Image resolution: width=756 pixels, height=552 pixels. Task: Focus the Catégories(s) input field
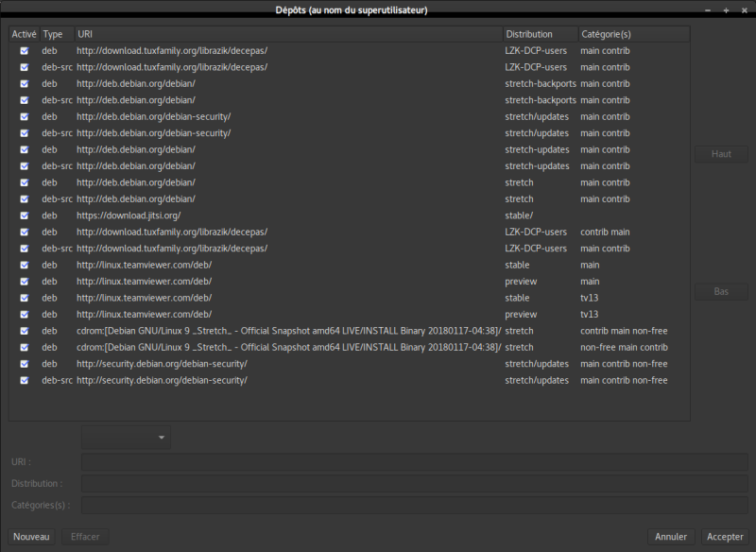[x=415, y=506]
